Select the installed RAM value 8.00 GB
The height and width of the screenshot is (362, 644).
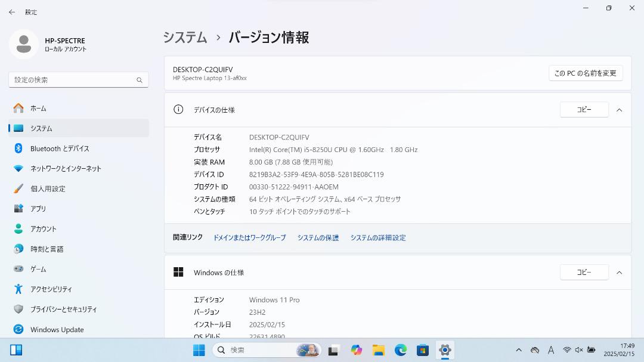click(x=291, y=162)
